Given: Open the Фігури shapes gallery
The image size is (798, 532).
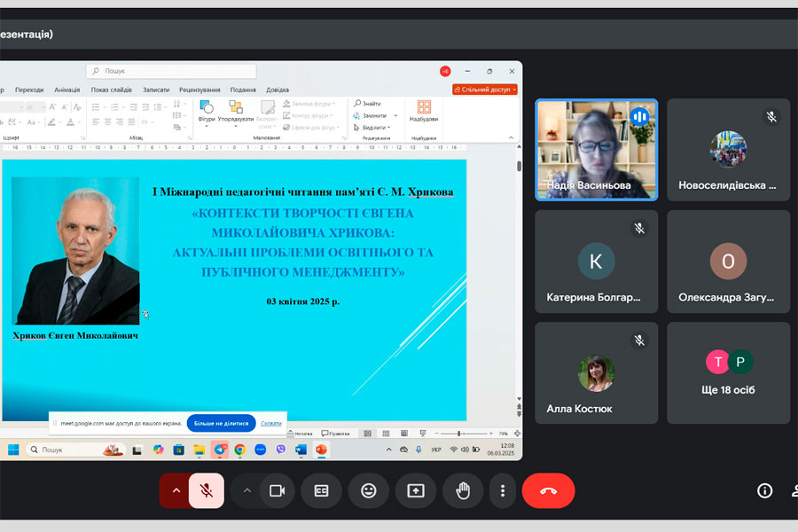Looking at the screenshot, I should pyautogui.click(x=207, y=113).
